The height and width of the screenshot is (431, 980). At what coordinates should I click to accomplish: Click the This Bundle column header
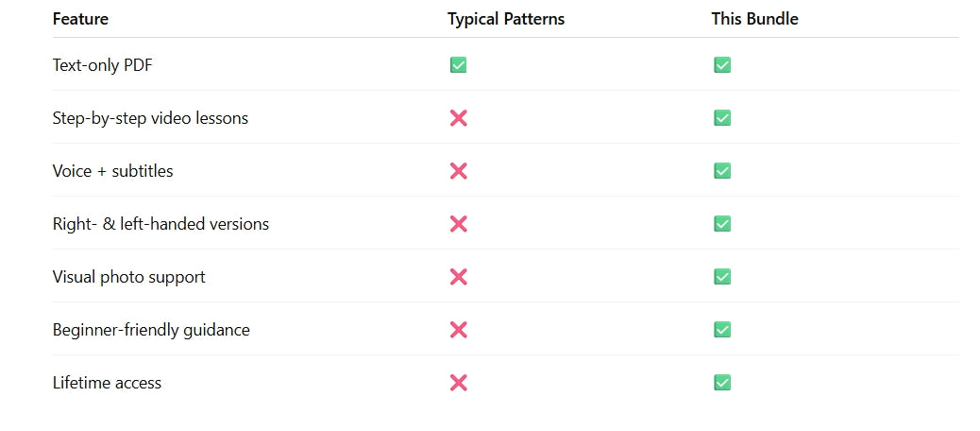(754, 19)
